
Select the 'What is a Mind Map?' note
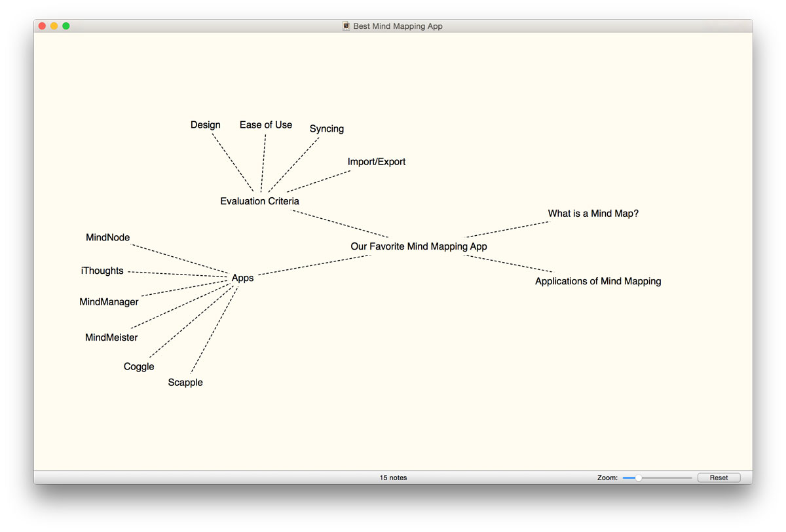coord(593,214)
